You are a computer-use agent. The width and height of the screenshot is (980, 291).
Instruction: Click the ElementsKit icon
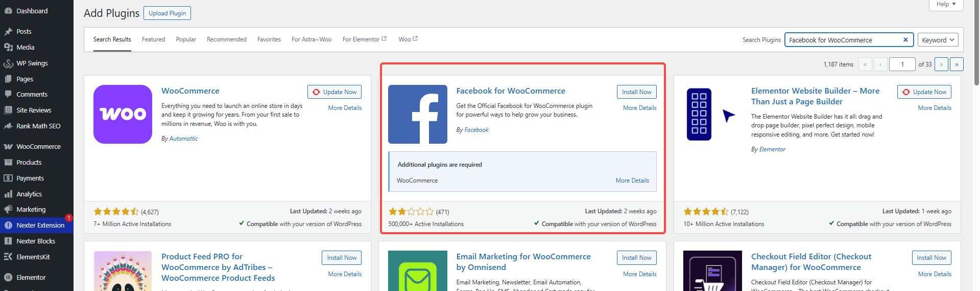click(8, 257)
